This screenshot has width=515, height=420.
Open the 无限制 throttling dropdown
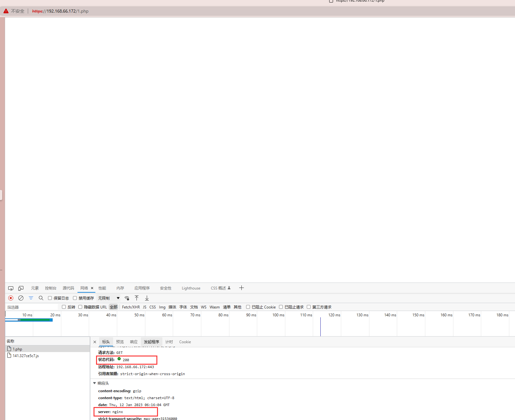[x=109, y=298]
